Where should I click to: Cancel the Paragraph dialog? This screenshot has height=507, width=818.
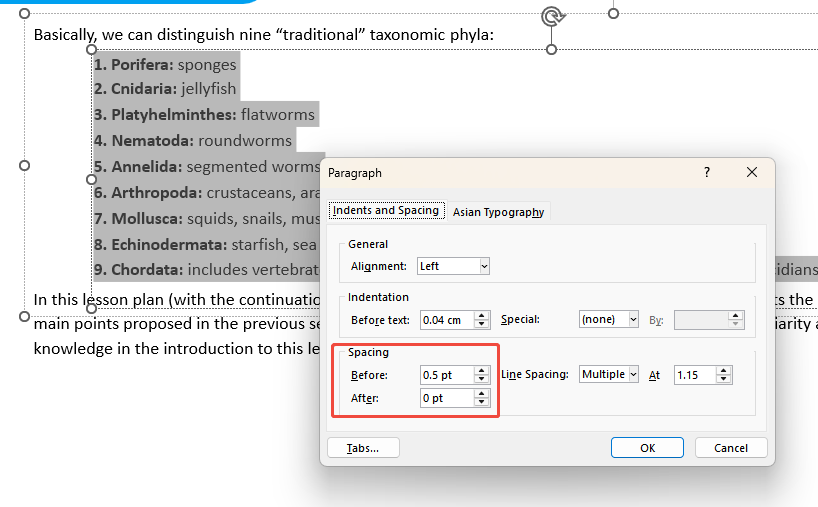click(730, 448)
